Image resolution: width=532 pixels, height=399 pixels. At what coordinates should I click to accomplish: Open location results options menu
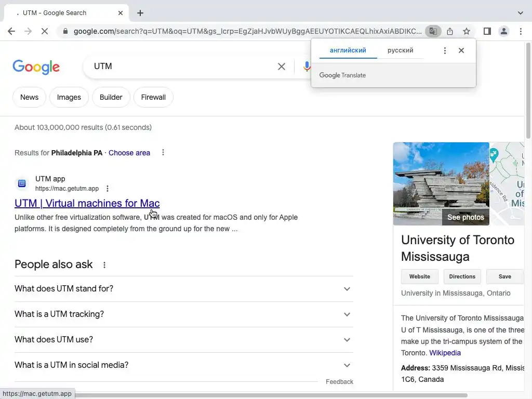point(163,152)
